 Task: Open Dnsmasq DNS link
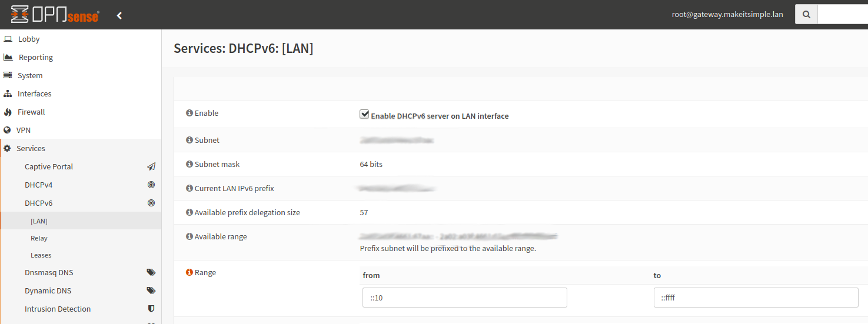[49, 272]
